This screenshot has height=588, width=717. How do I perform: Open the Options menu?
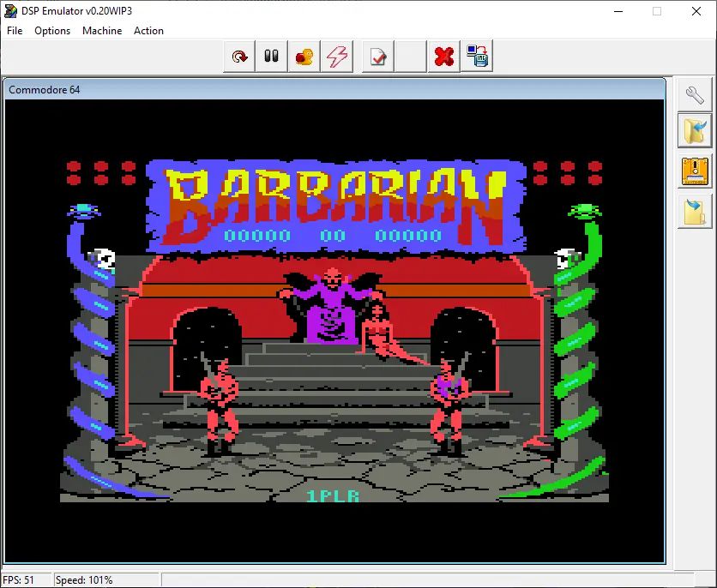pyautogui.click(x=52, y=31)
